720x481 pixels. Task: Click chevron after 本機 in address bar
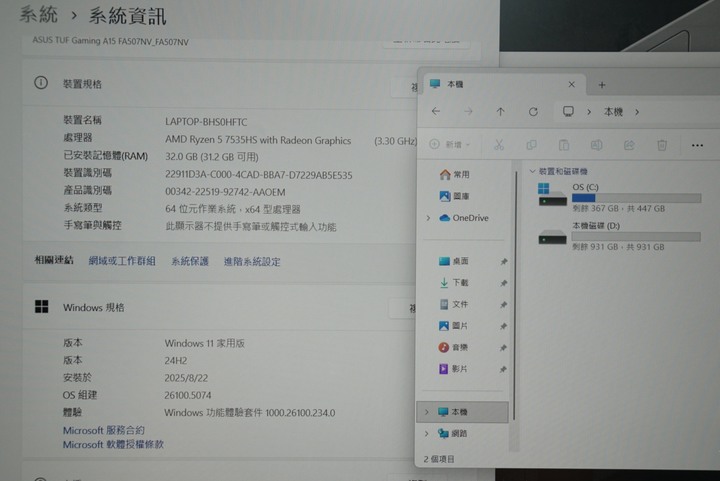click(x=637, y=112)
